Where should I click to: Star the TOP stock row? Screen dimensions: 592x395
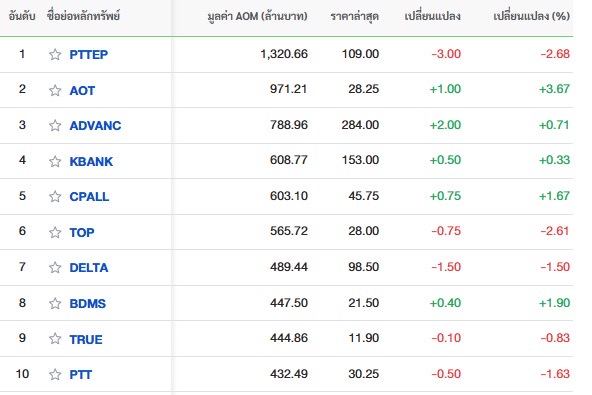55,232
